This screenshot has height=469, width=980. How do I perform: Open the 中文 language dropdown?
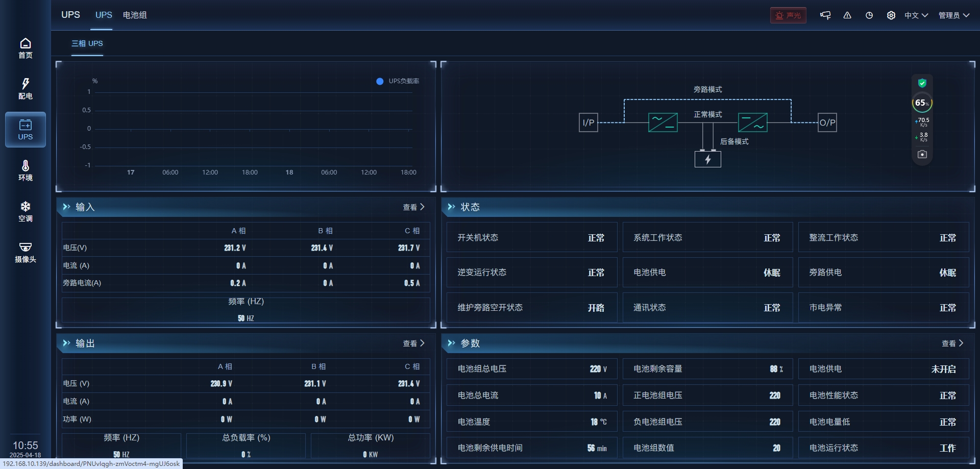(x=916, y=15)
